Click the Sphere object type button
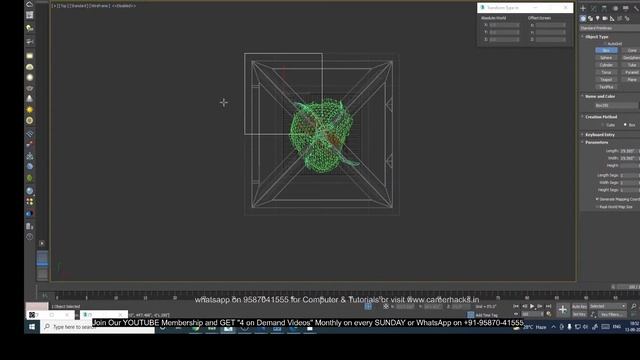 pyautogui.click(x=606, y=58)
